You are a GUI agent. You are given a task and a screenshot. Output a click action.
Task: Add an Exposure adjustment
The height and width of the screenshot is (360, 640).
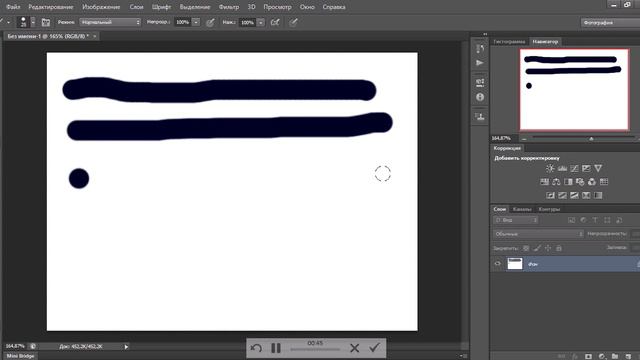tap(586, 169)
